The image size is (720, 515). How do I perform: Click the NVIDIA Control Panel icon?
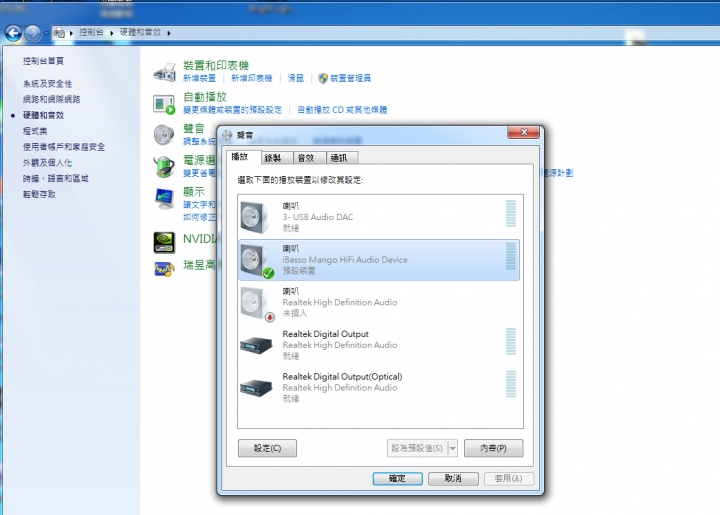(164, 242)
